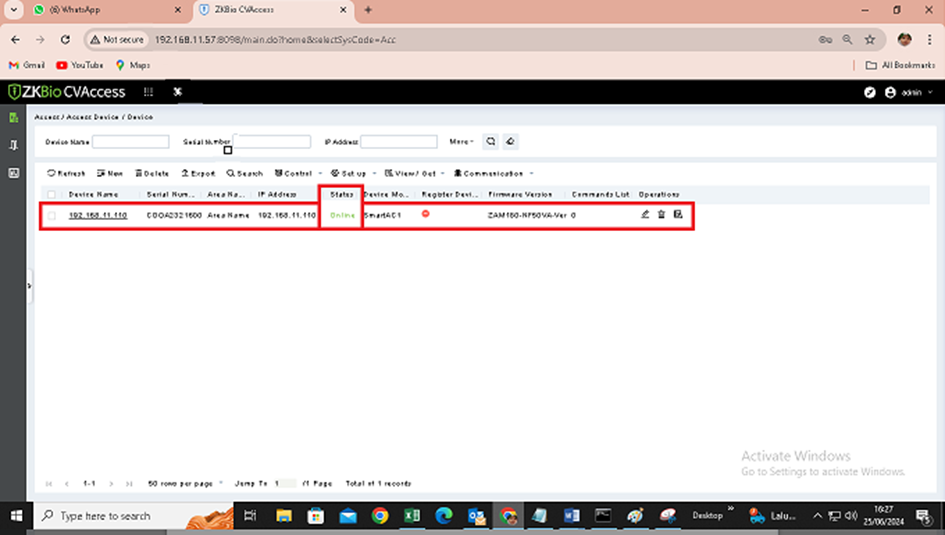Click the search magnifier icon beside More
The width and height of the screenshot is (945, 535).
point(491,142)
